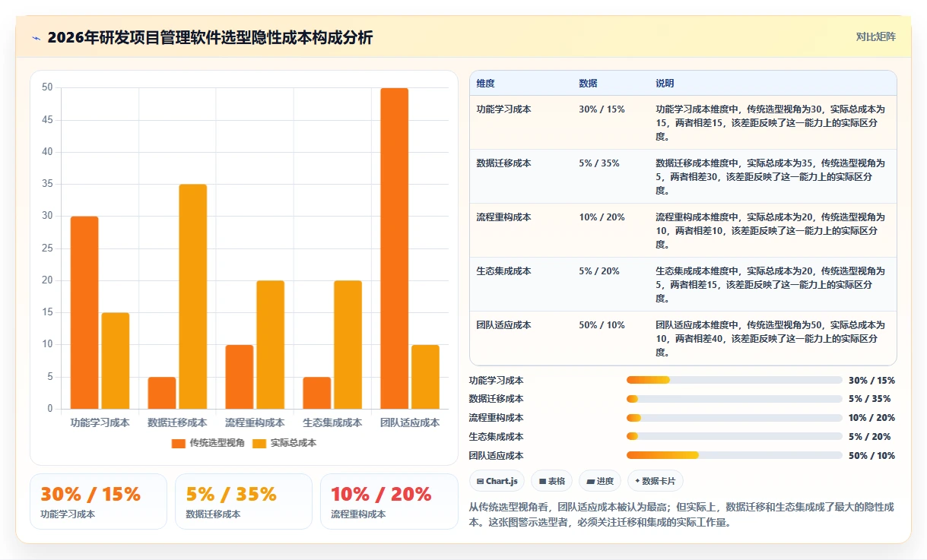The image size is (927, 560).
Task: Click the y-axis value 25
Action: [47, 248]
